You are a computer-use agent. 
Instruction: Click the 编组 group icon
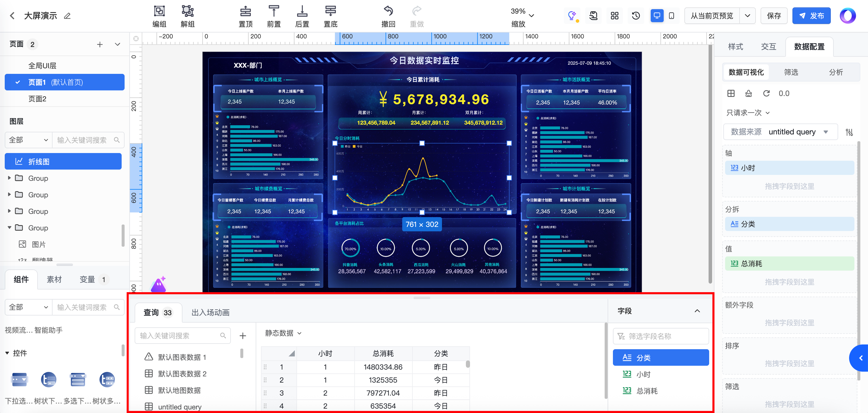point(159,12)
